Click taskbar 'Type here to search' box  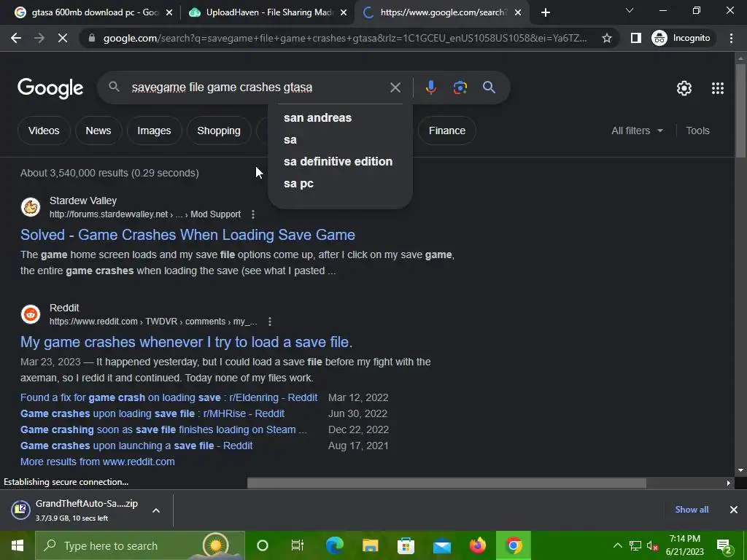coord(140,545)
